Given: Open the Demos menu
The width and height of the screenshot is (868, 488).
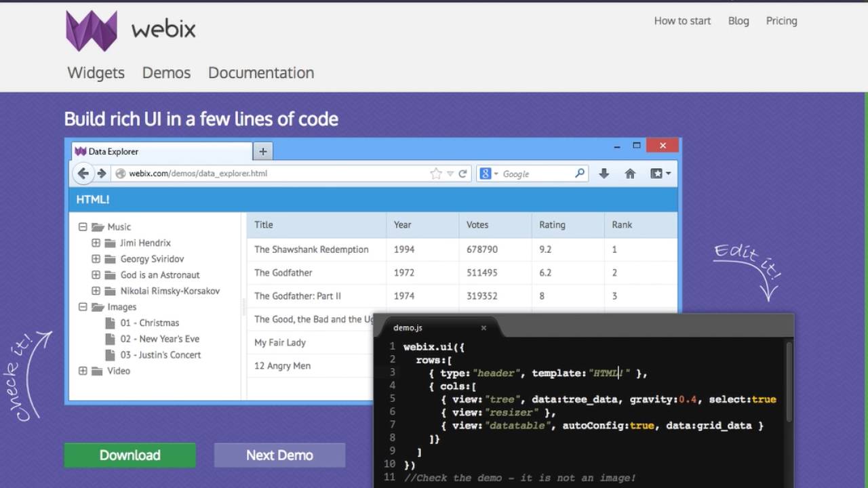Looking at the screenshot, I should (166, 73).
